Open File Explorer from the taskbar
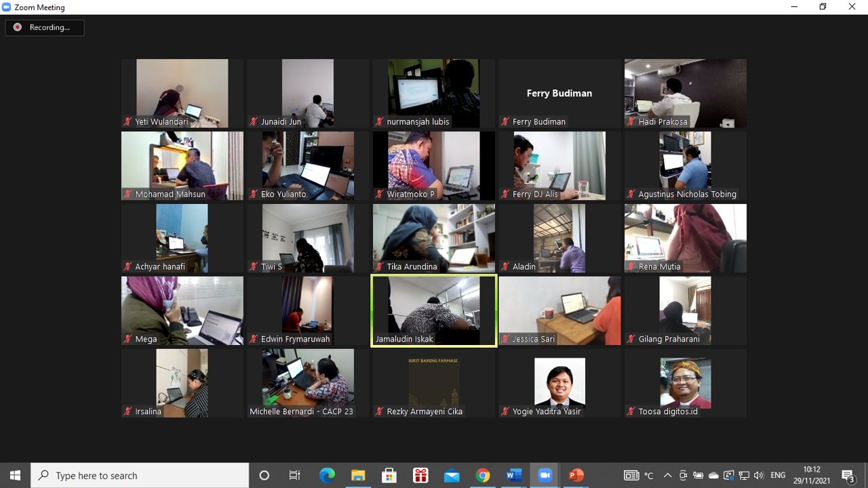868x488 pixels. click(358, 475)
